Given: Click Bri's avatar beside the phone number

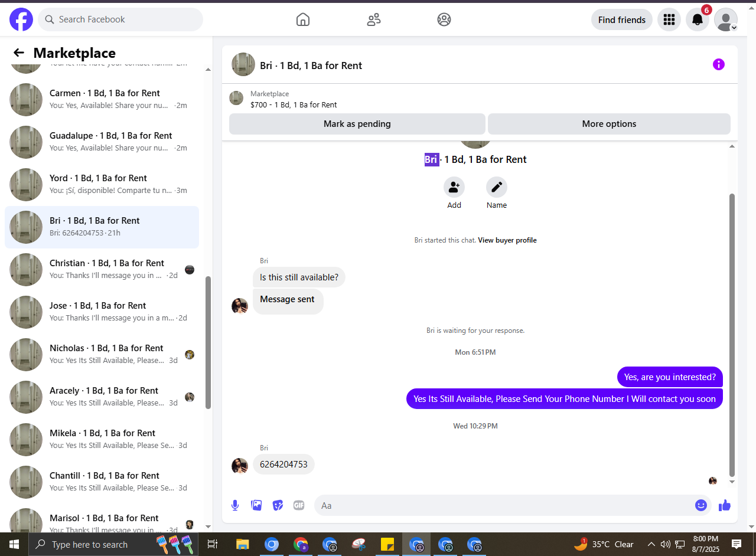Looking at the screenshot, I should pyautogui.click(x=240, y=466).
